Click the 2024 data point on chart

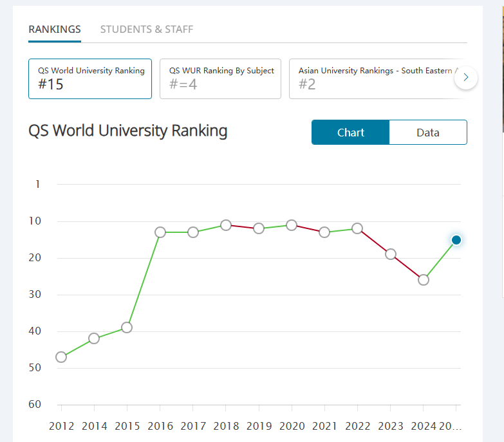click(424, 280)
